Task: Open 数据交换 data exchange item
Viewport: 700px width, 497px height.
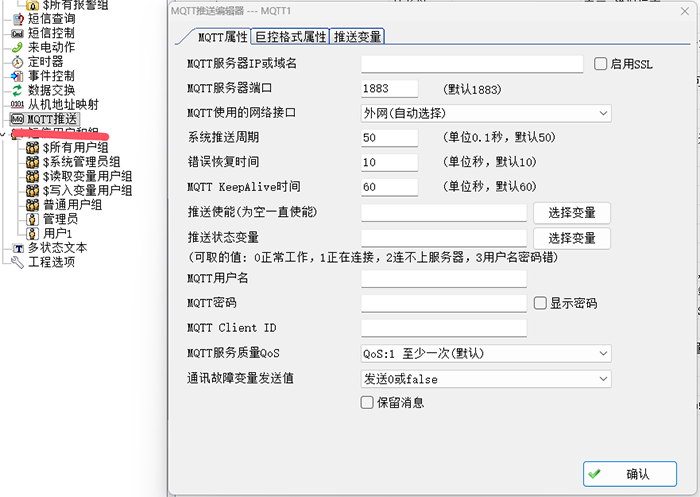Action: [x=50, y=90]
